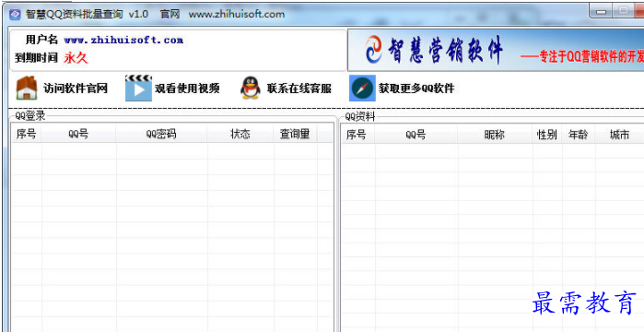
Task: Click the 智慧营销软件 banner logo
Action: click(x=433, y=50)
